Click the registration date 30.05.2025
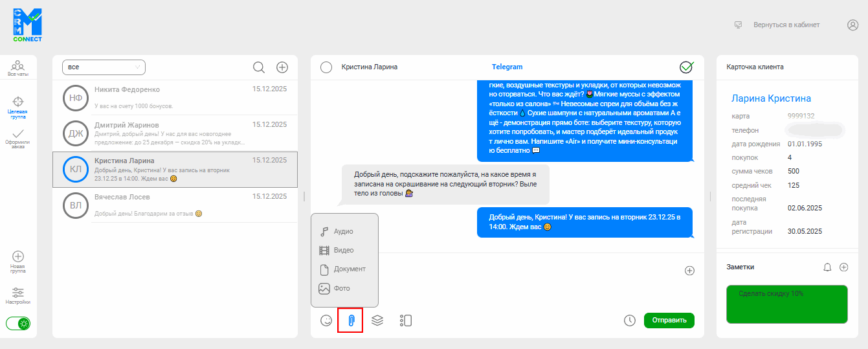This screenshot has height=349, width=868. [805, 231]
